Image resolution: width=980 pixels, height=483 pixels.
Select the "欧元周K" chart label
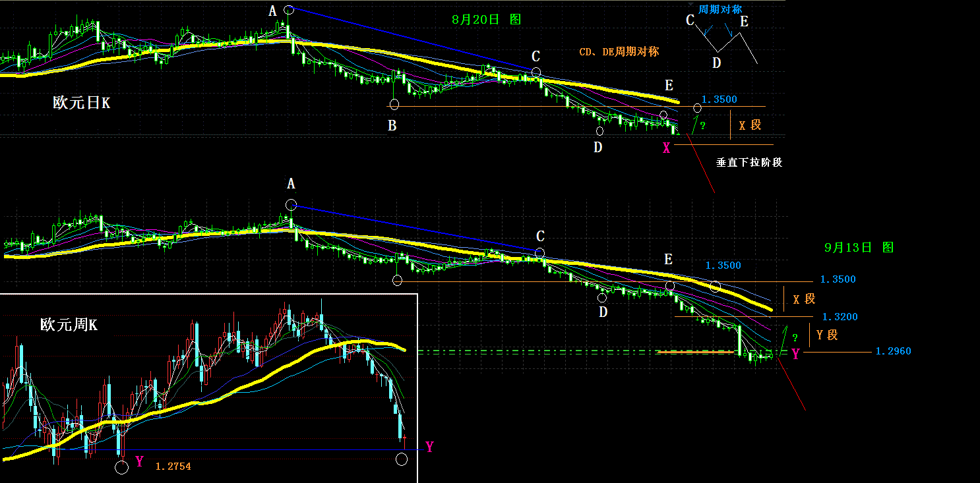coord(69,324)
